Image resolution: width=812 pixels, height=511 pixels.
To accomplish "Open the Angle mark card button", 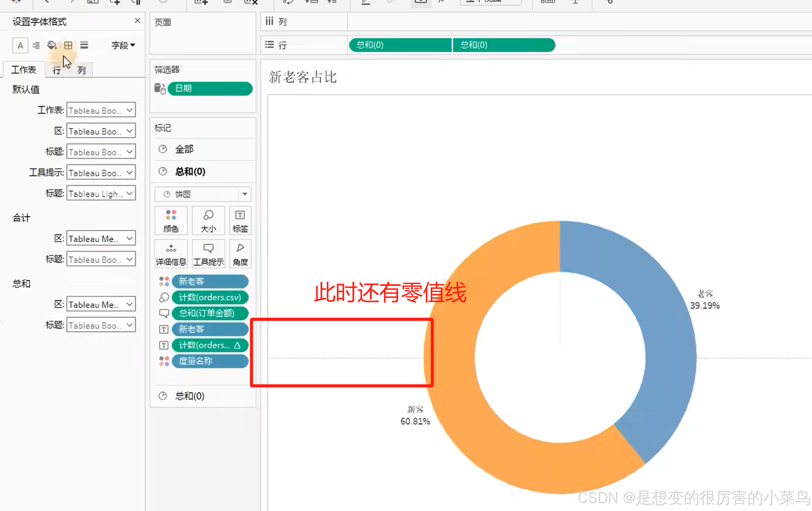I will [x=240, y=254].
